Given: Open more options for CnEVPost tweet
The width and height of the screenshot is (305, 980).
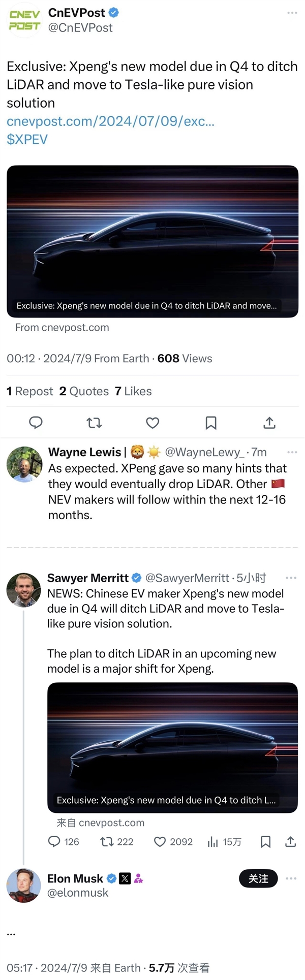Looking at the screenshot, I should tap(292, 13).
